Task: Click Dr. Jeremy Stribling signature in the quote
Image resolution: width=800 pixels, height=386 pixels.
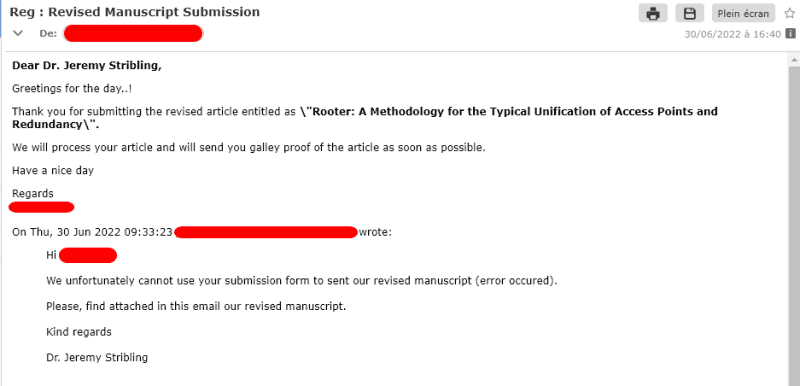Action: click(x=97, y=357)
